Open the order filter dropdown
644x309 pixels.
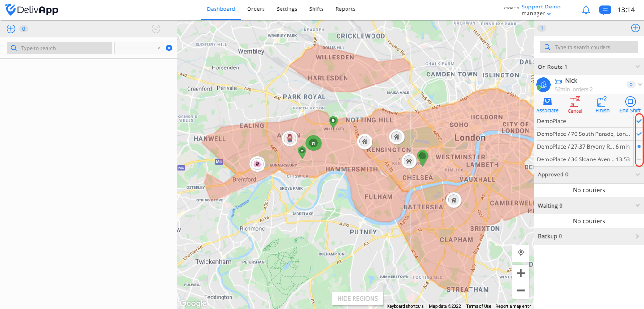click(x=139, y=48)
